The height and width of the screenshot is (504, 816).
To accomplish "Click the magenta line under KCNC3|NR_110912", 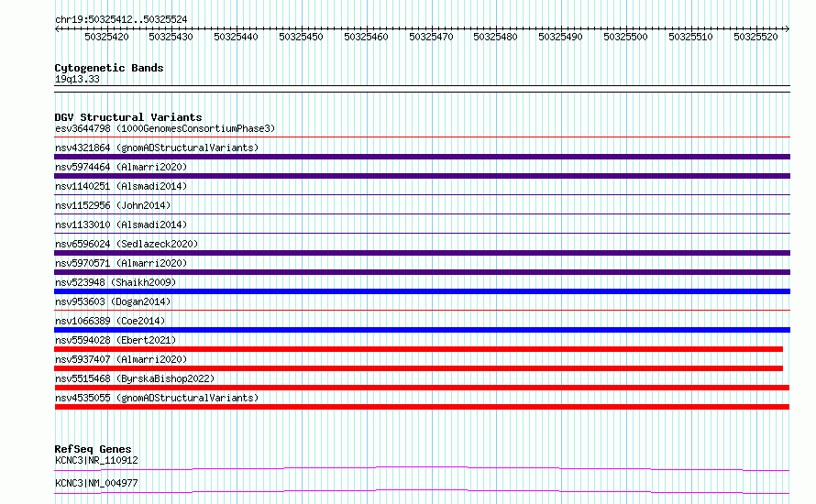I will click(422, 468).
